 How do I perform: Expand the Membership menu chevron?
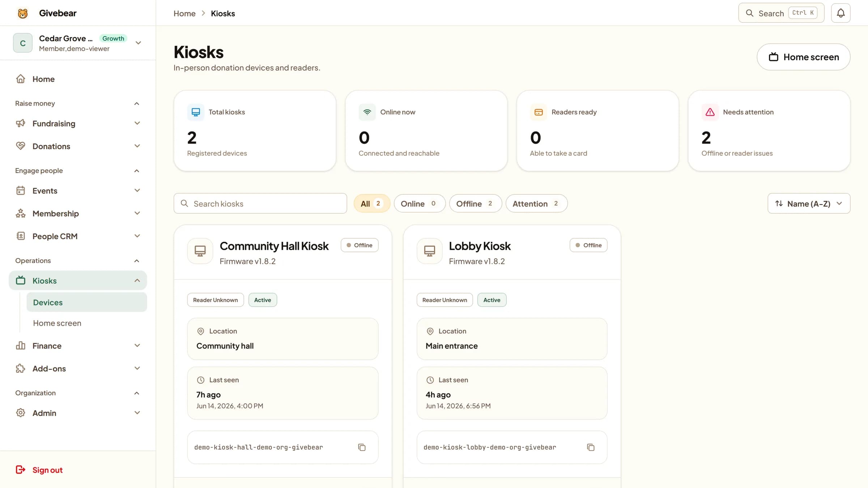pyautogui.click(x=137, y=213)
